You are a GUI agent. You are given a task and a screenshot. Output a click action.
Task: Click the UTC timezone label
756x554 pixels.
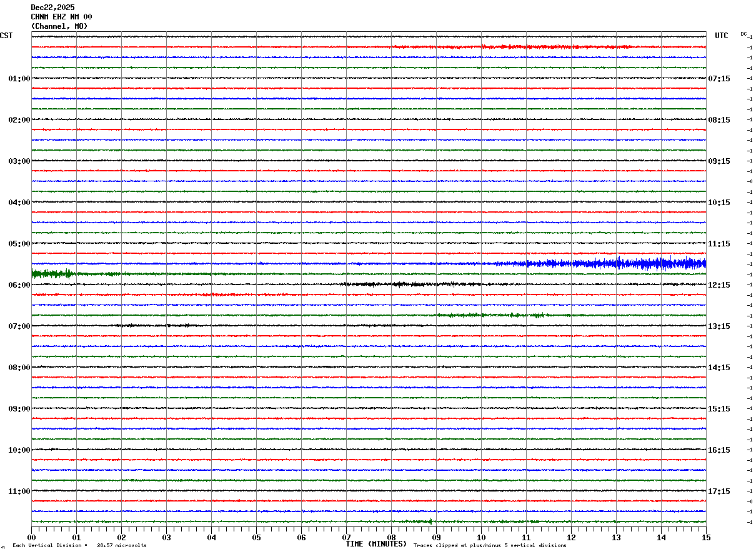click(722, 36)
